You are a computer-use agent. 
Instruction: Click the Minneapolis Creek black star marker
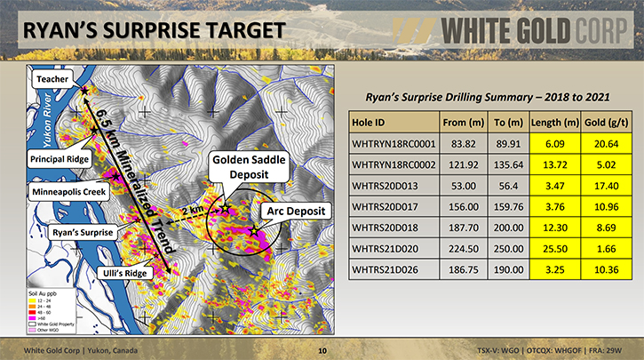click(x=115, y=176)
